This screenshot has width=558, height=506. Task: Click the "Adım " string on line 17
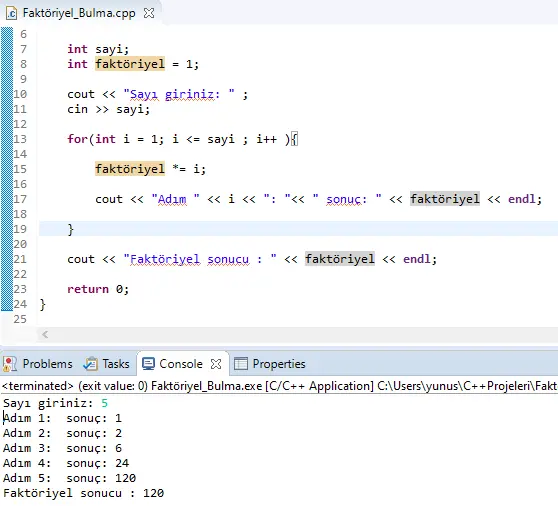[175, 199]
